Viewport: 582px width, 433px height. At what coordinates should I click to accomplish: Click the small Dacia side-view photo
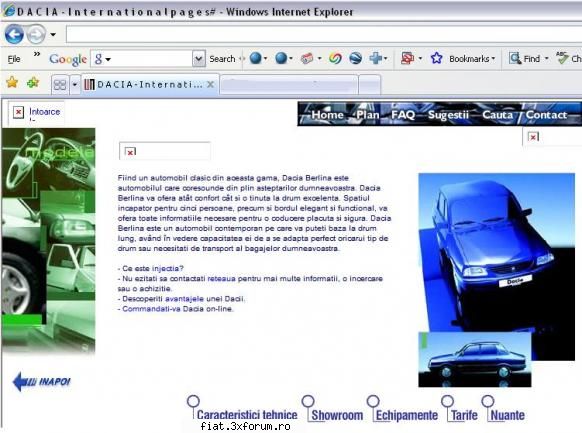475,360
